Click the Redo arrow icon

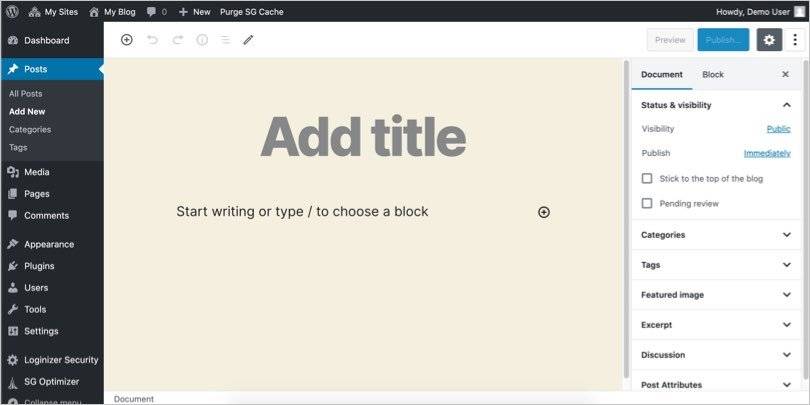point(177,40)
